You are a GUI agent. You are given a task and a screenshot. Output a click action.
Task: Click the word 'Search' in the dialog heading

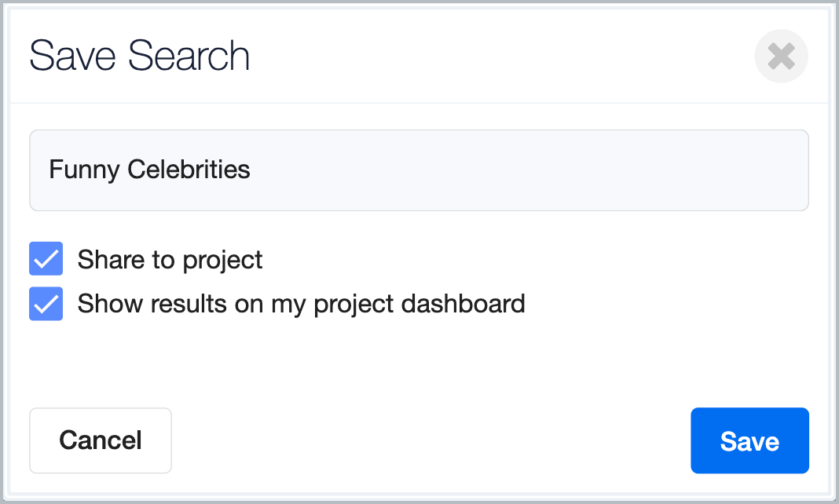coord(189,56)
